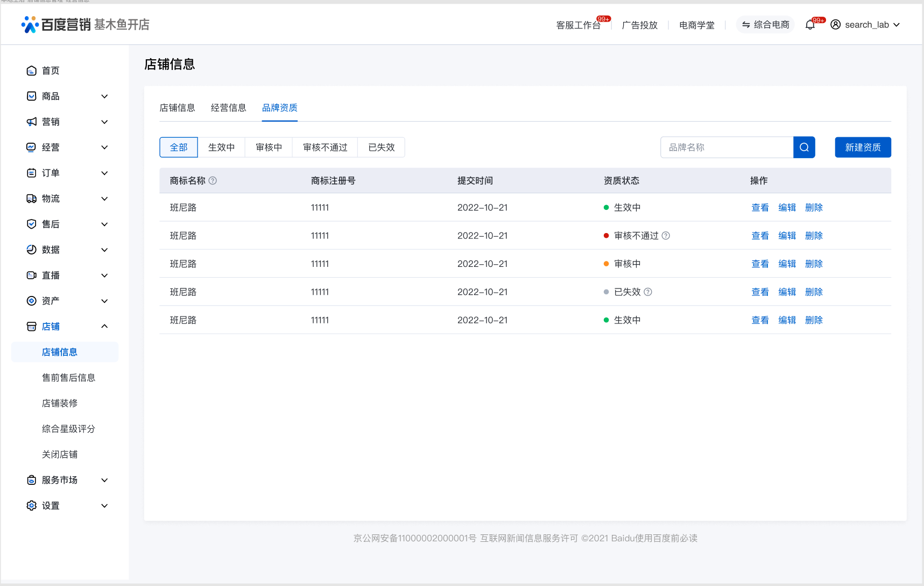Expand the 经营 menu chevron
This screenshot has width=924, height=586.
104,147
